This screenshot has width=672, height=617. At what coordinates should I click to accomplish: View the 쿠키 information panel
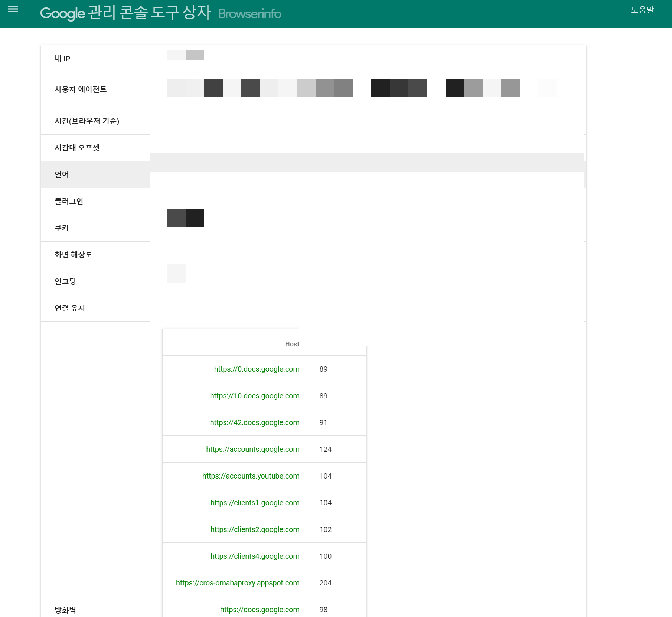(61, 228)
